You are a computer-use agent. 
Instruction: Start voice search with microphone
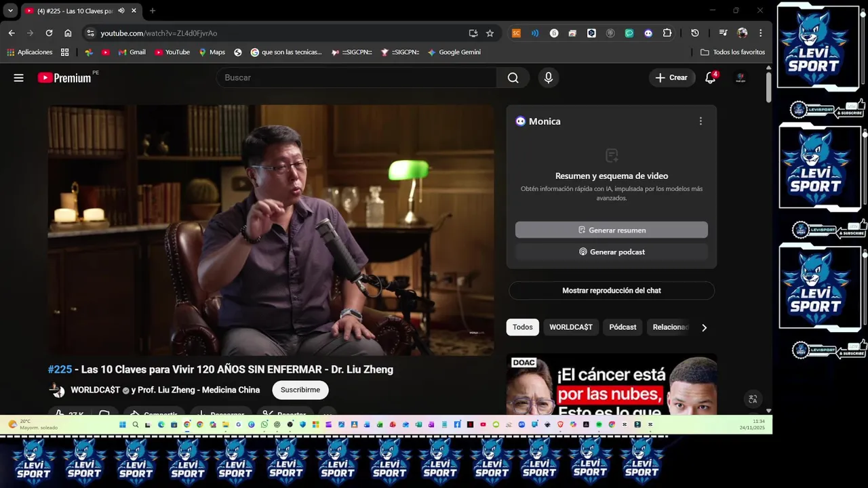click(x=549, y=78)
